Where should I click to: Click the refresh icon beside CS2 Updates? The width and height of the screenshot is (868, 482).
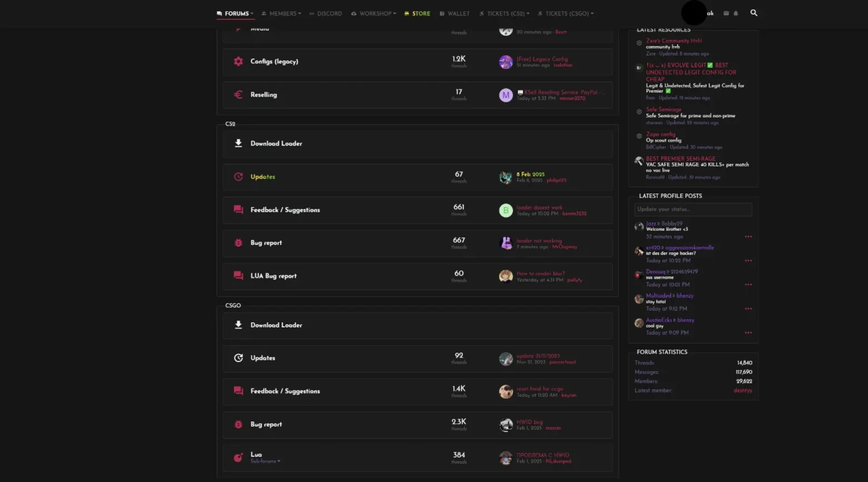(x=238, y=177)
